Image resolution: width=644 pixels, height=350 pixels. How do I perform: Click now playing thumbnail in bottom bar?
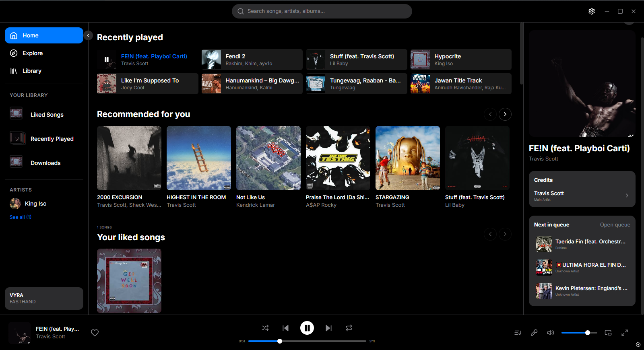point(19,333)
